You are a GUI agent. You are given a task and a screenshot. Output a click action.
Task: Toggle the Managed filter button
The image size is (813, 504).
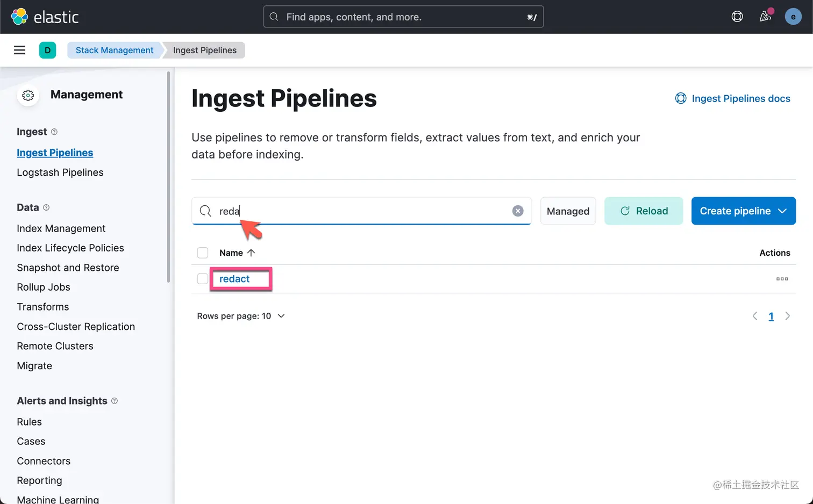click(568, 211)
